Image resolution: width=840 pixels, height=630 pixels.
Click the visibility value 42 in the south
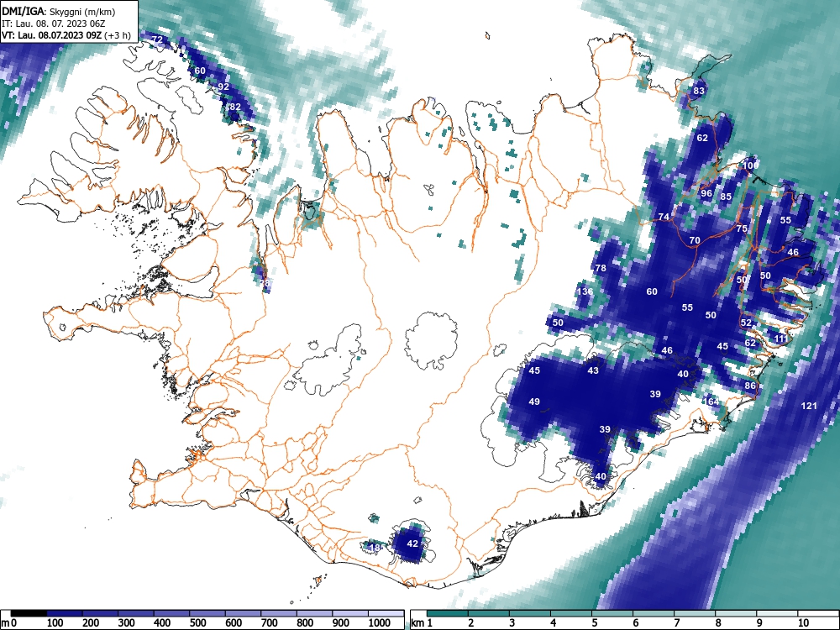(x=412, y=543)
